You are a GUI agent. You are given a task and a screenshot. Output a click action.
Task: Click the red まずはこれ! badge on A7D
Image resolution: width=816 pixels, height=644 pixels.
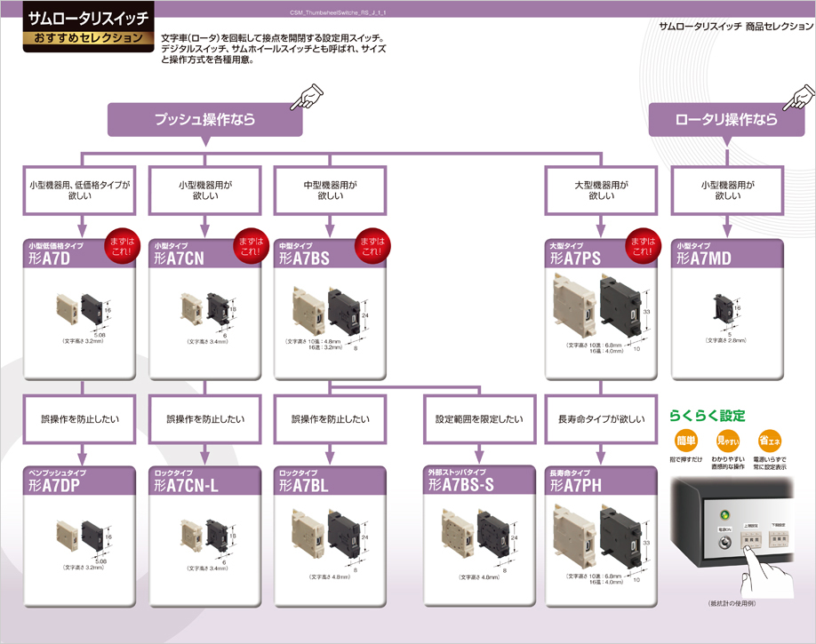click(118, 245)
